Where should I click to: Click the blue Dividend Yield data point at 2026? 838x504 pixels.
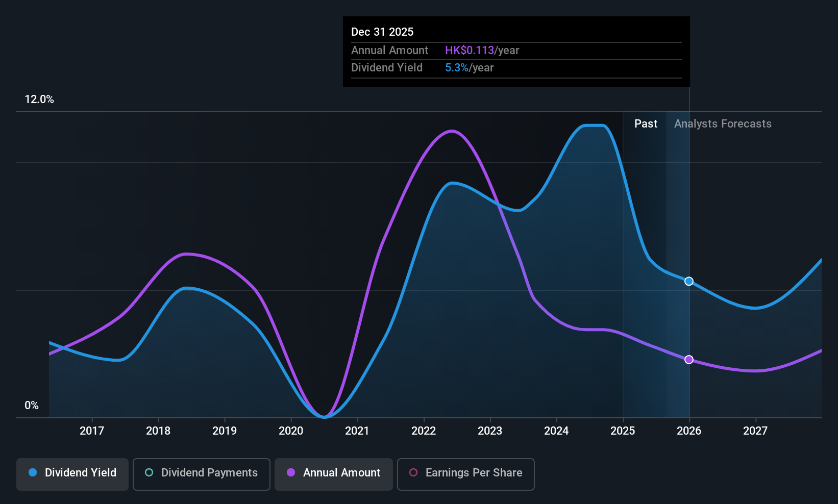(x=689, y=281)
